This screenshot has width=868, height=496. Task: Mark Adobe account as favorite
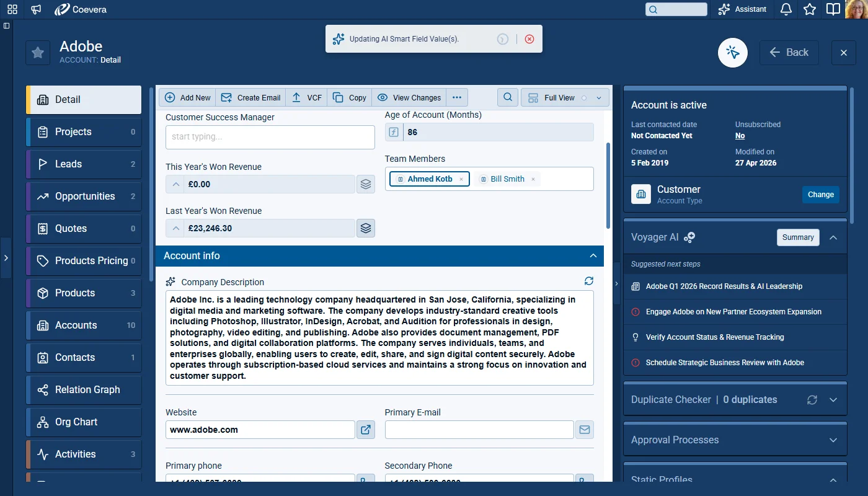pos(38,53)
